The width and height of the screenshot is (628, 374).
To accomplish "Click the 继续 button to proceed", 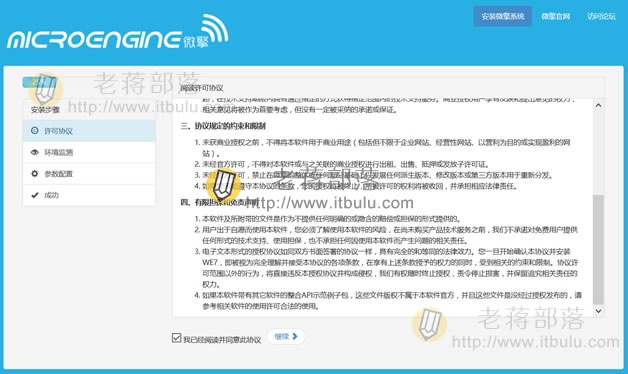I will click(286, 336).
